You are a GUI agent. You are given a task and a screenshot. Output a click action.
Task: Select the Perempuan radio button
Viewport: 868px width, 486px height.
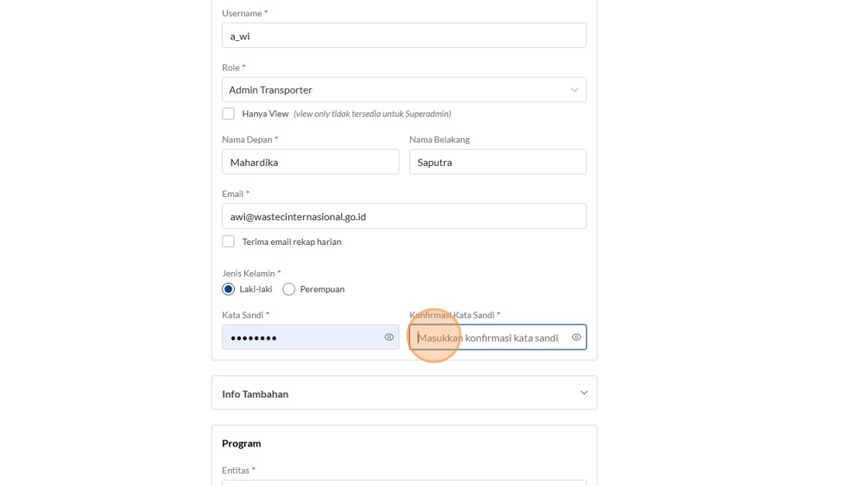click(289, 289)
